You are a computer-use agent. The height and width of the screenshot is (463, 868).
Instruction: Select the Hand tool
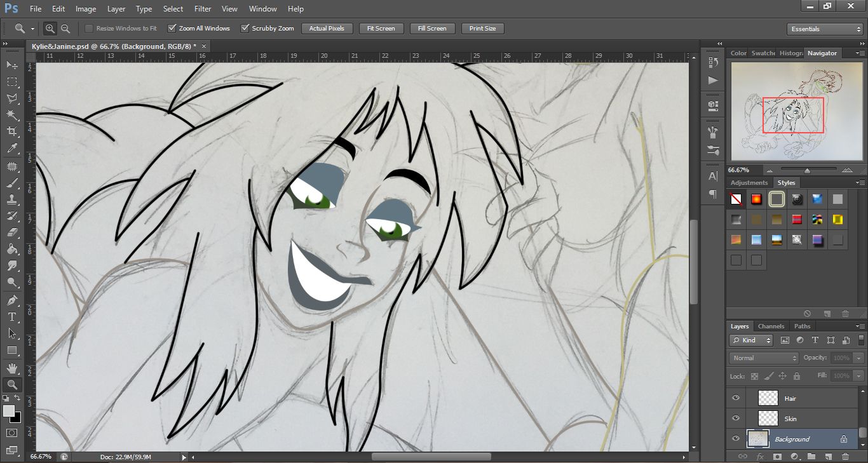[x=11, y=368]
